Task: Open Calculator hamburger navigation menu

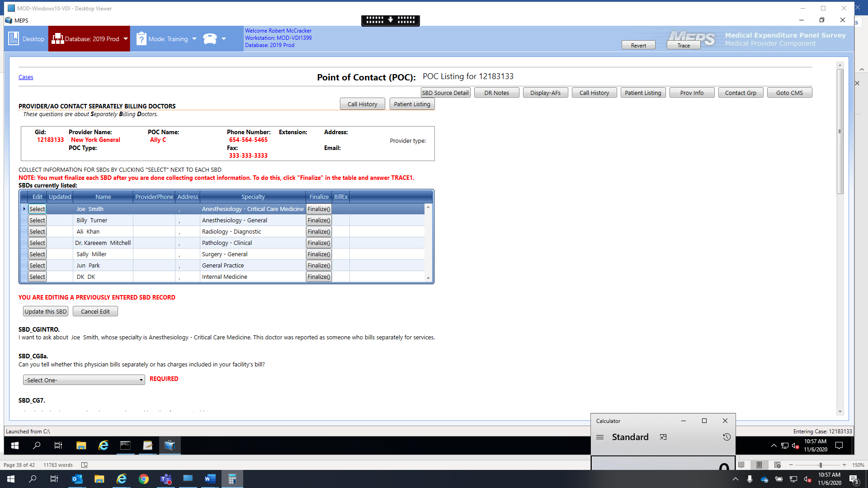Action: (600, 437)
